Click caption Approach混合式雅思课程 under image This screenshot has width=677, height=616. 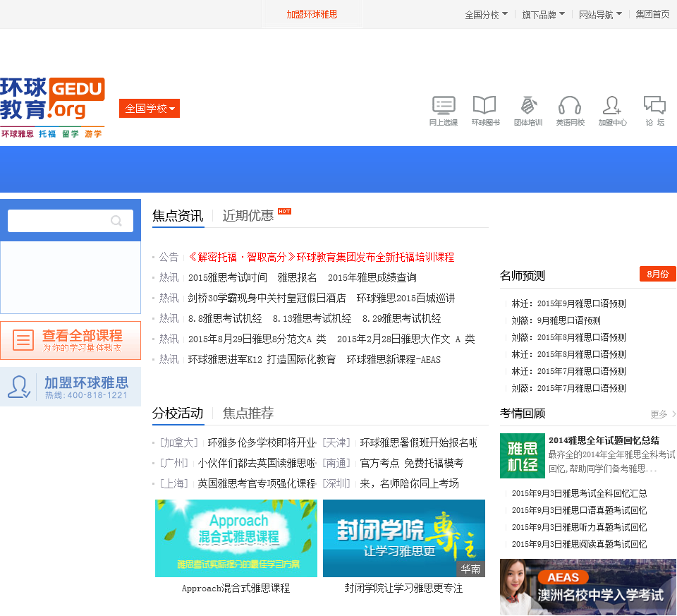pyautogui.click(x=236, y=588)
